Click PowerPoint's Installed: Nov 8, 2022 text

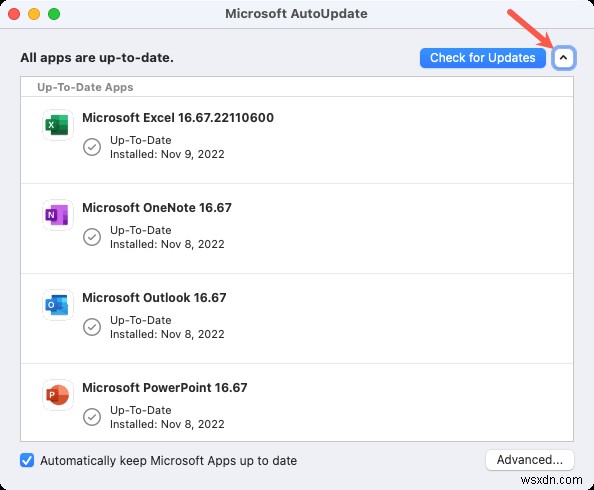tap(167, 424)
